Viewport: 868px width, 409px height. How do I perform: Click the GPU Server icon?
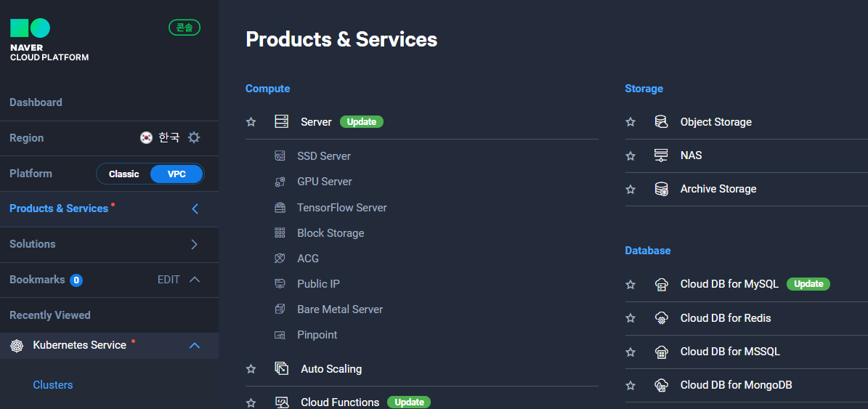(x=280, y=182)
